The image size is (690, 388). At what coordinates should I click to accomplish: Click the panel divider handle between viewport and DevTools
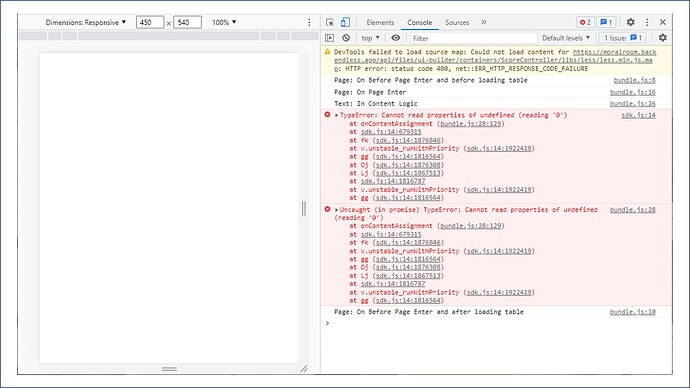coord(304,209)
